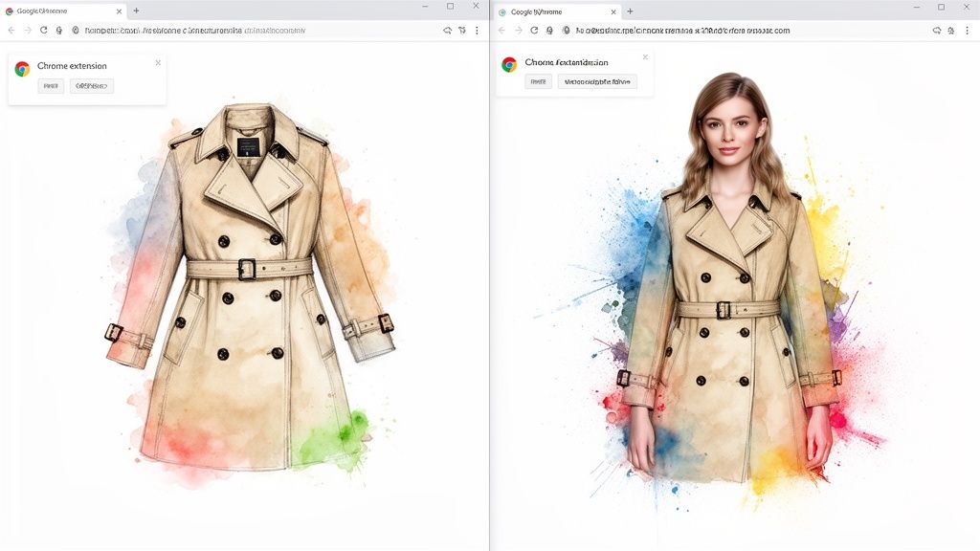Dismiss the Chrome extension popup in left window
This screenshot has height=551, width=980.
click(158, 62)
